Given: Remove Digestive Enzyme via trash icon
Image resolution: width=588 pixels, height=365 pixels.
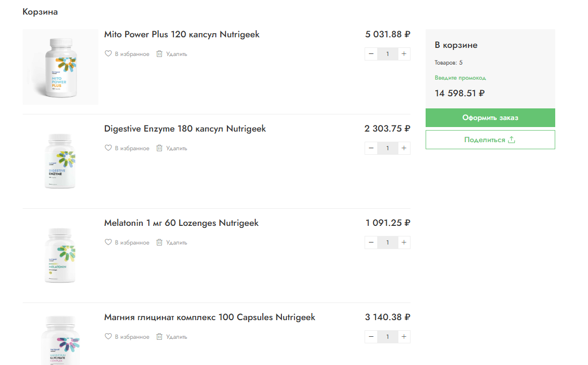Looking at the screenshot, I should (x=159, y=148).
